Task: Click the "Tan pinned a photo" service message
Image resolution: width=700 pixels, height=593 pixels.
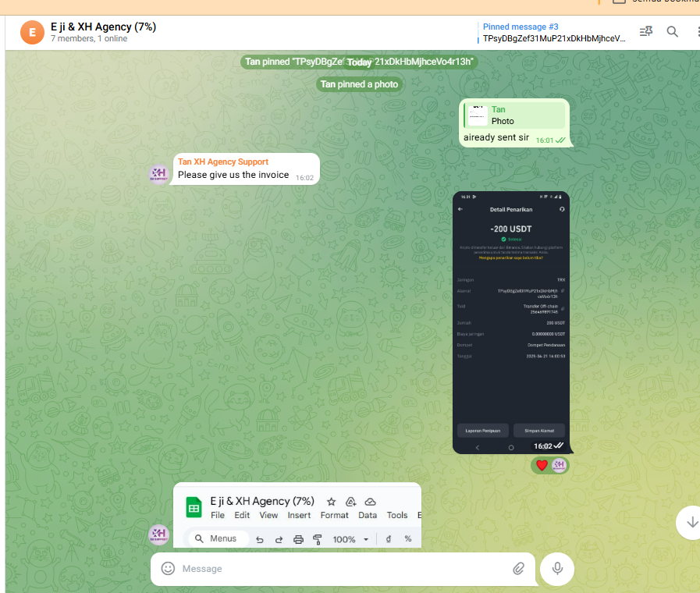Action: [359, 84]
